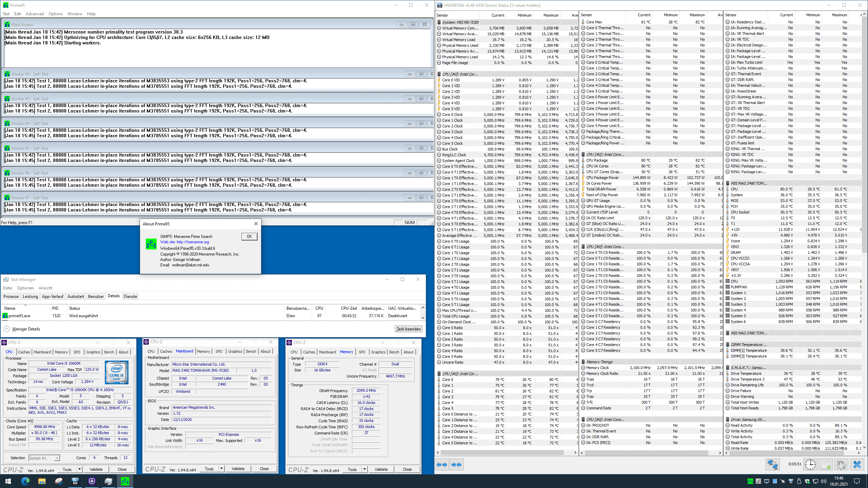Open HWiNFO remote network monitoring icon
The height and width of the screenshot is (488, 868).
click(x=773, y=464)
